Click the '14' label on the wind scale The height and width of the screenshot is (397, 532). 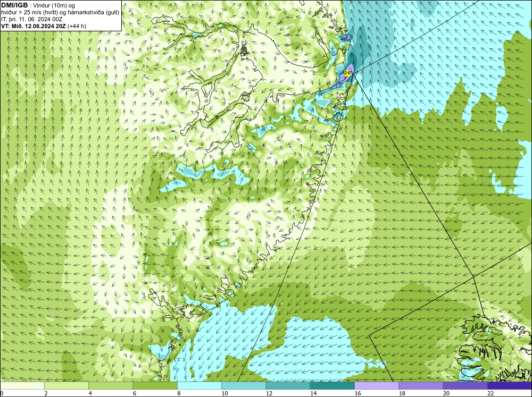[313, 393]
